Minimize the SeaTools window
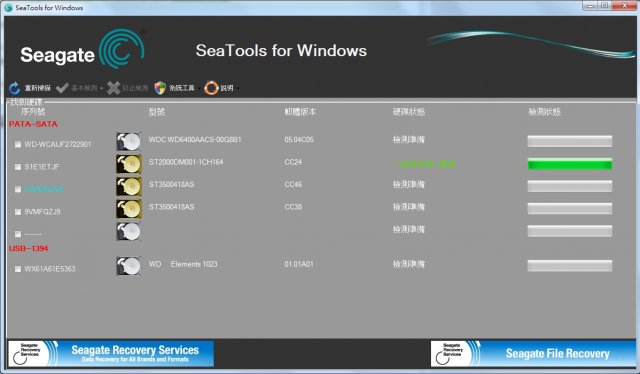The height and width of the screenshot is (374, 640). [590, 6]
